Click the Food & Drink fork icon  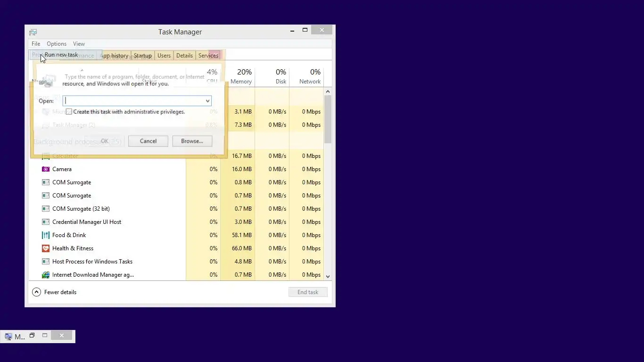coord(46,235)
